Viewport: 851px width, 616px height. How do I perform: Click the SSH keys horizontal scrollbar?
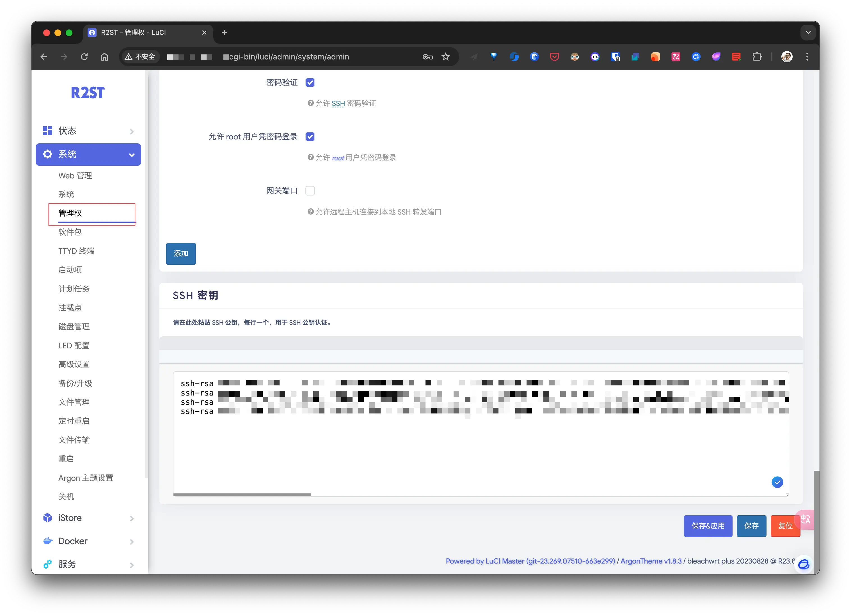click(242, 495)
